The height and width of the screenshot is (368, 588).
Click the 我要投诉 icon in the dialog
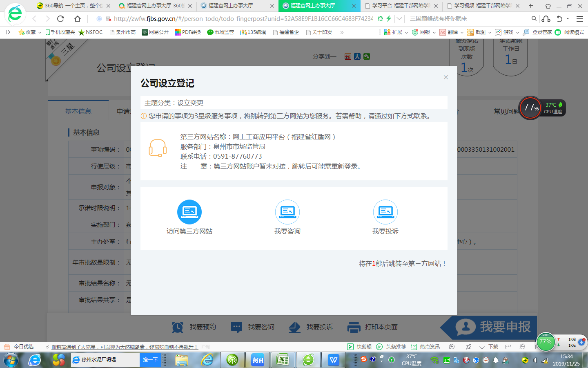pos(385,212)
